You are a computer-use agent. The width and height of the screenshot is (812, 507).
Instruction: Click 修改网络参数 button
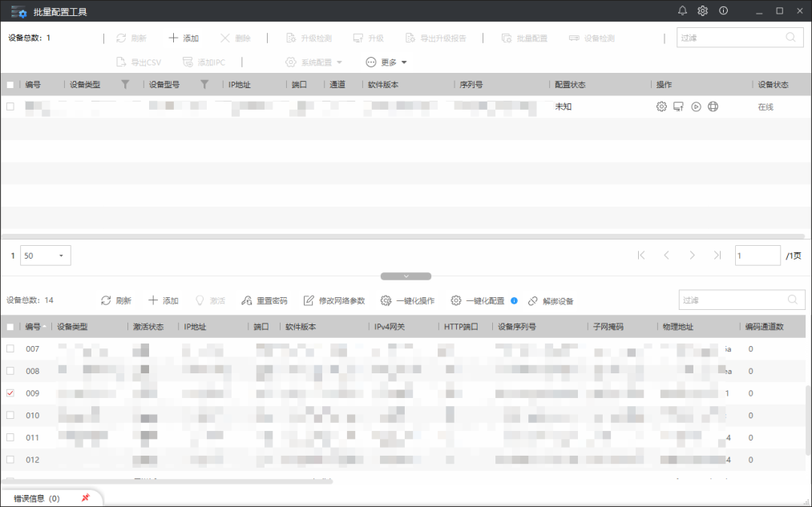pyautogui.click(x=334, y=300)
